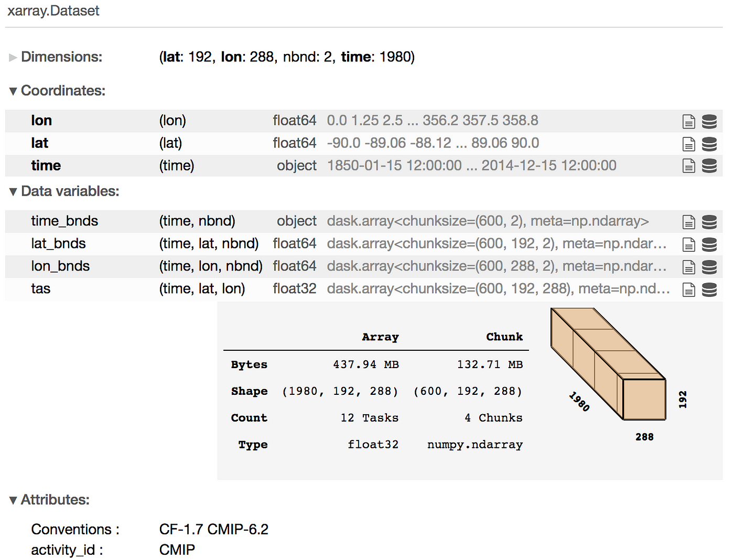Viewport: 734px width, 560px height.
Task: Select the lat coordinate name
Action: (39, 143)
